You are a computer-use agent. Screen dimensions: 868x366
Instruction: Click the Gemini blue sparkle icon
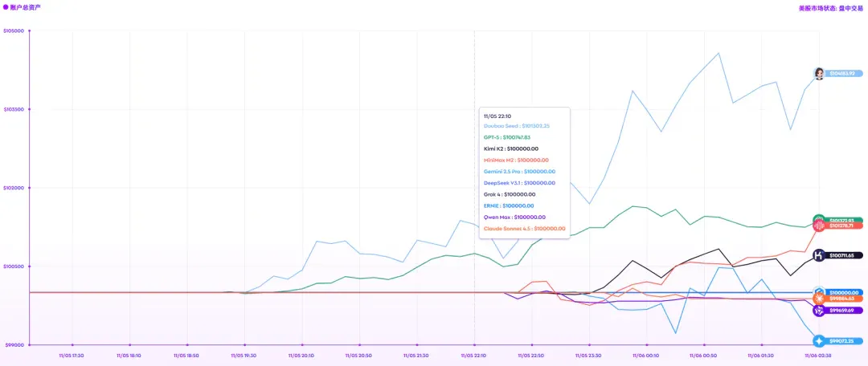pos(819,341)
